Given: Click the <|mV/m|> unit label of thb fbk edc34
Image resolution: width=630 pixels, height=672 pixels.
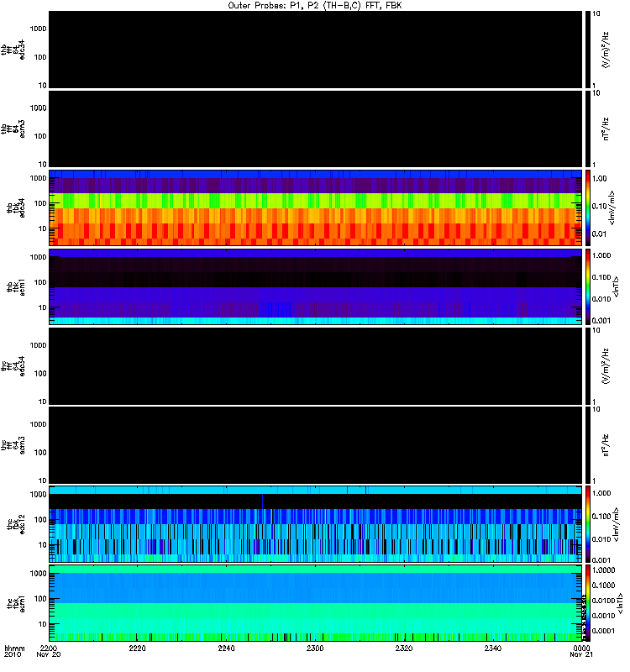Looking at the screenshot, I should point(612,207).
